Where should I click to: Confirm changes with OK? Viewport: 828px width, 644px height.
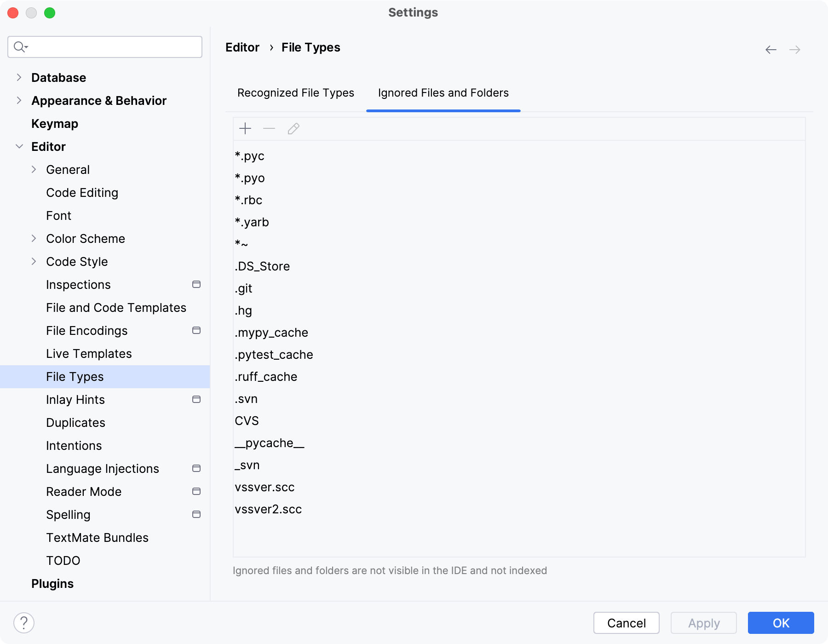click(x=781, y=623)
